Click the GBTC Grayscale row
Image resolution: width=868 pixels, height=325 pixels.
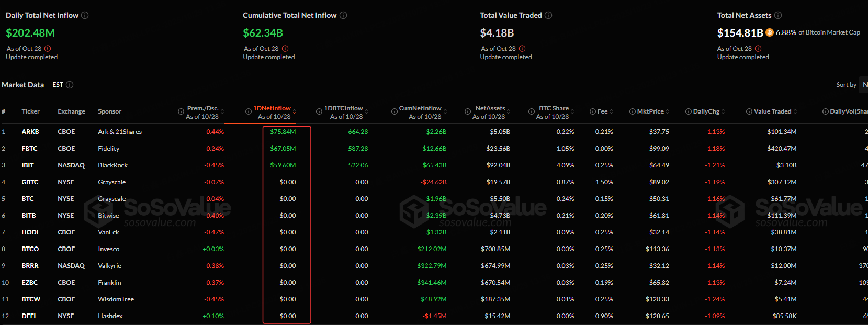click(x=111, y=182)
